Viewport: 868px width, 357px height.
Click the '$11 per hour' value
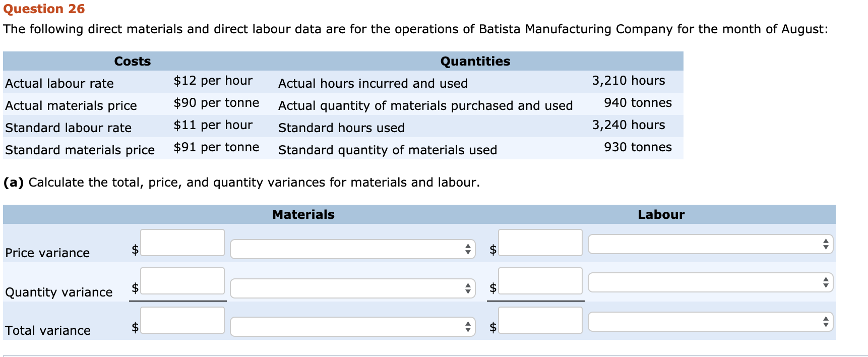point(213,125)
